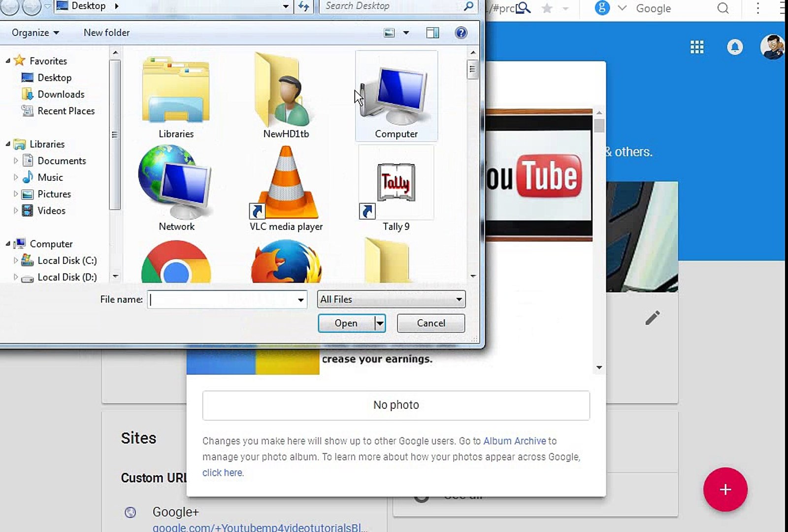
Task: Click the navigation pane scrollbar up arrow
Action: tap(115, 52)
